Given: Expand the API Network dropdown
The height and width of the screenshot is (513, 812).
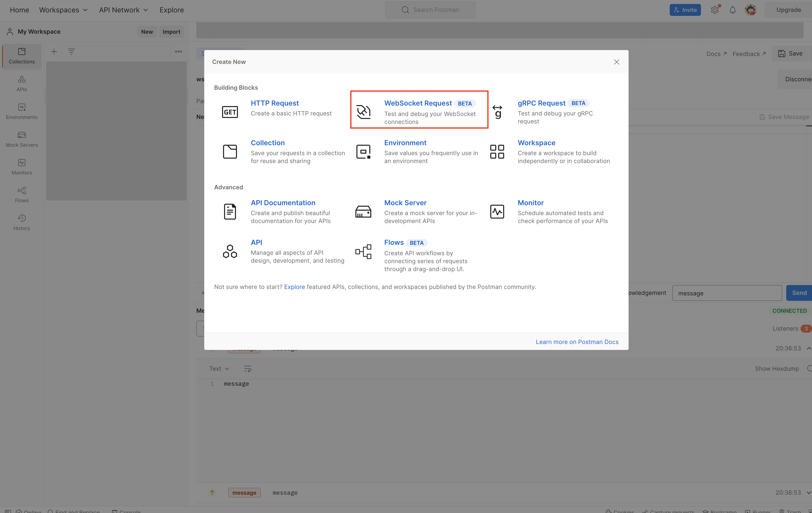Looking at the screenshot, I should [x=123, y=10].
